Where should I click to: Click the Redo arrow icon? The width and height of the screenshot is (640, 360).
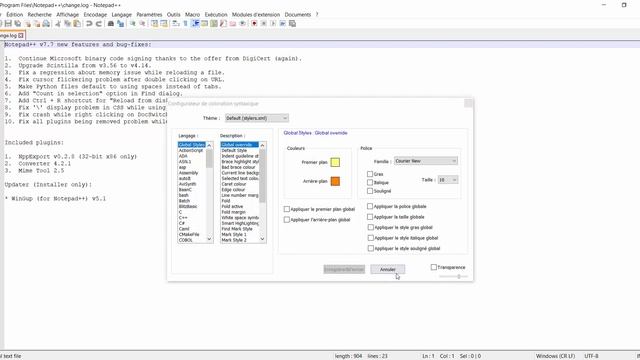98,24
